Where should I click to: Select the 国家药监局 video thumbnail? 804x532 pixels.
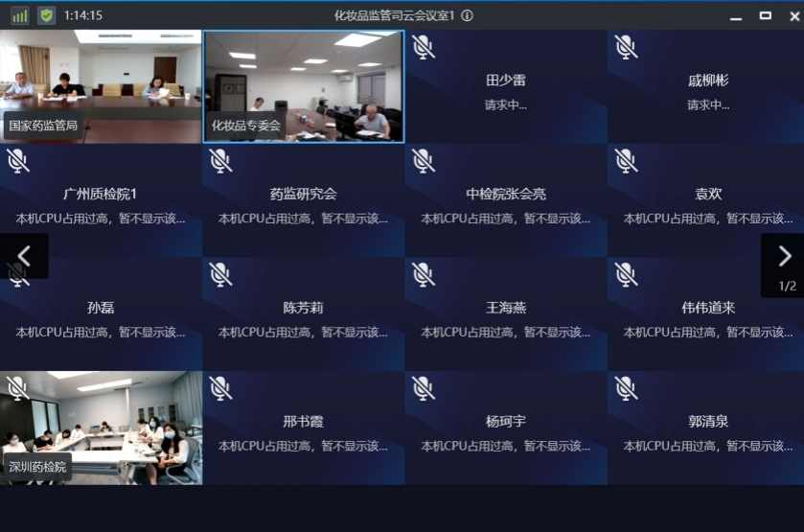point(101,86)
